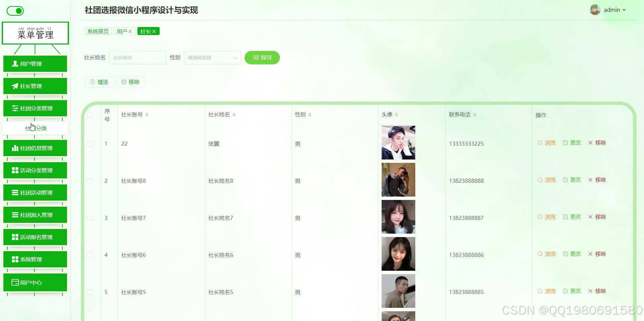Select the 社团分类 submenu item
The height and width of the screenshot is (321, 644).
[35, 128]
